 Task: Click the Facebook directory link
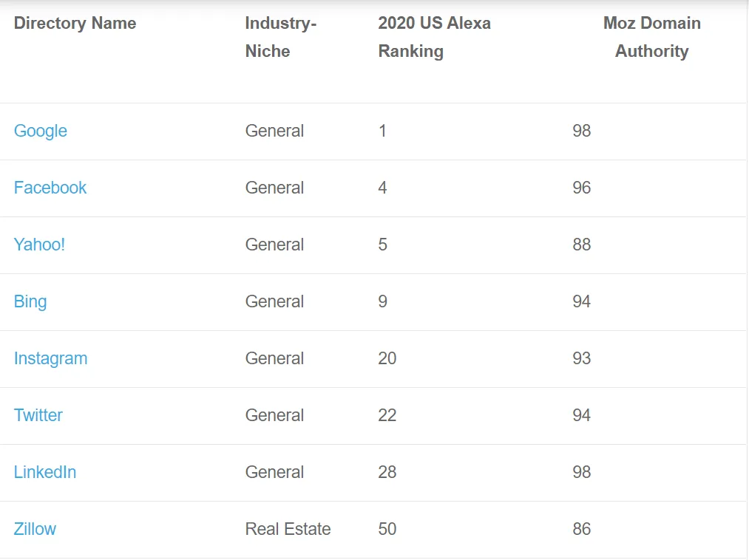pyautogui.click(x=50, y=188)
